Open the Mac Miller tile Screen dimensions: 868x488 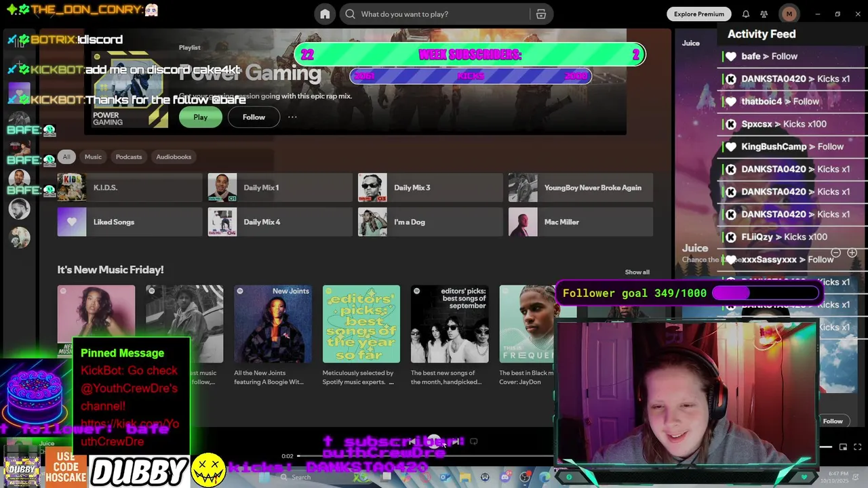(580, 222)
